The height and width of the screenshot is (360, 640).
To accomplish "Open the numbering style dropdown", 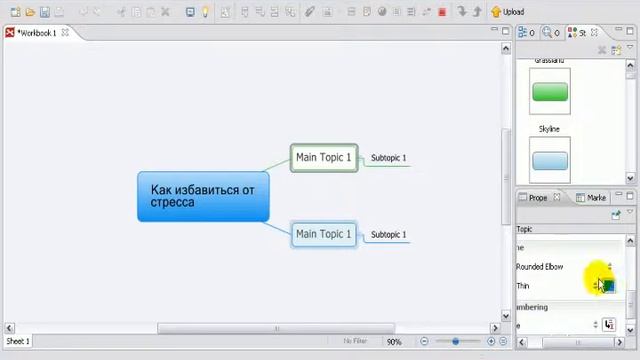I will (x=595, y=325).
